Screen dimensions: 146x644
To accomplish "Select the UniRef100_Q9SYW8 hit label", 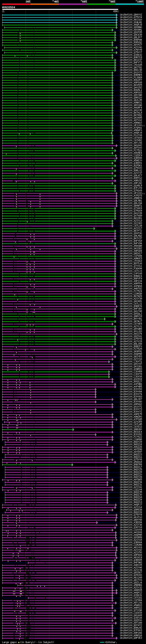I will coord(131,95).
